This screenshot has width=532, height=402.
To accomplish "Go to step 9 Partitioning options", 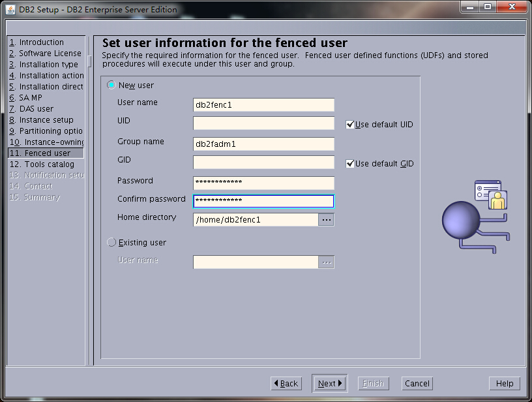I will (46, 131).
